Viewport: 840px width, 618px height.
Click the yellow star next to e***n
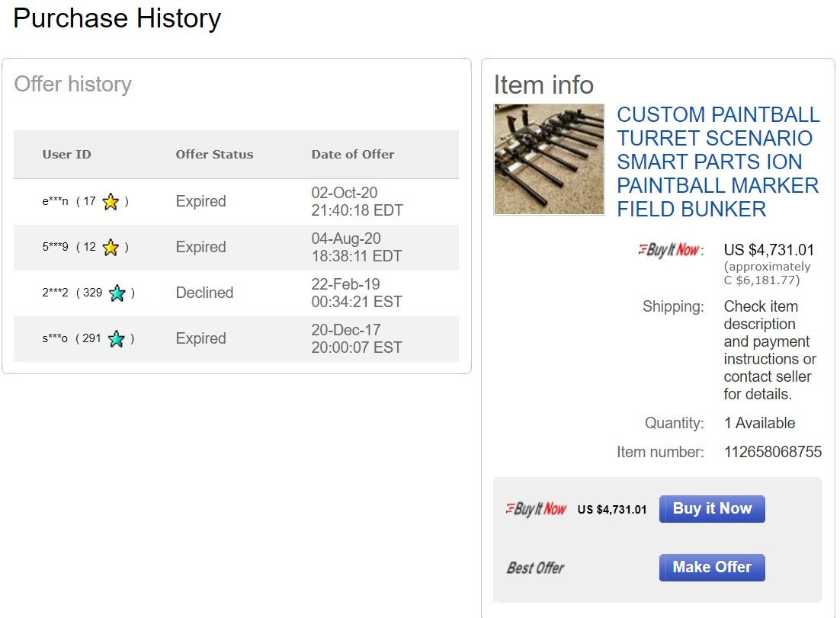click(111, 202)
